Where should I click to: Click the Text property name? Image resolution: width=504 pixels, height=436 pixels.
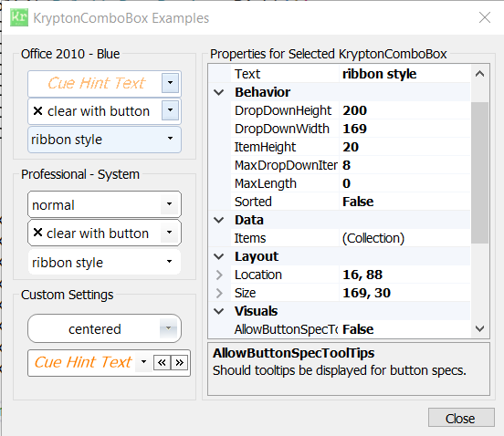point(247,74)
